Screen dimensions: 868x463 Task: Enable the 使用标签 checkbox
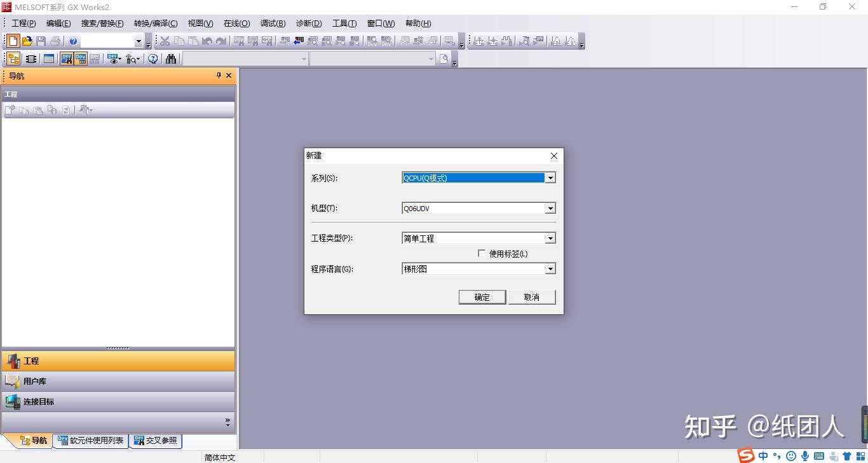(482, 253)
